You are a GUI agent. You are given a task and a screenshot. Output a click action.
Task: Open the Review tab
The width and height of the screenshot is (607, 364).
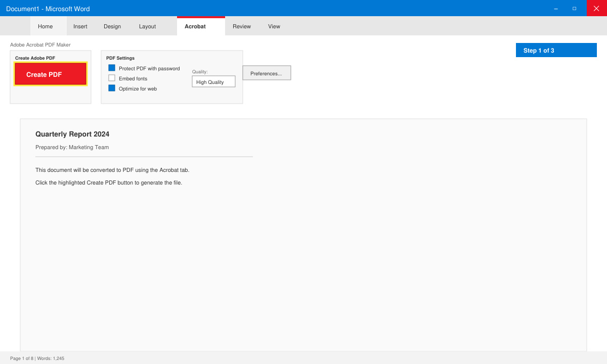pyautogui.click(x=242, y=26)
